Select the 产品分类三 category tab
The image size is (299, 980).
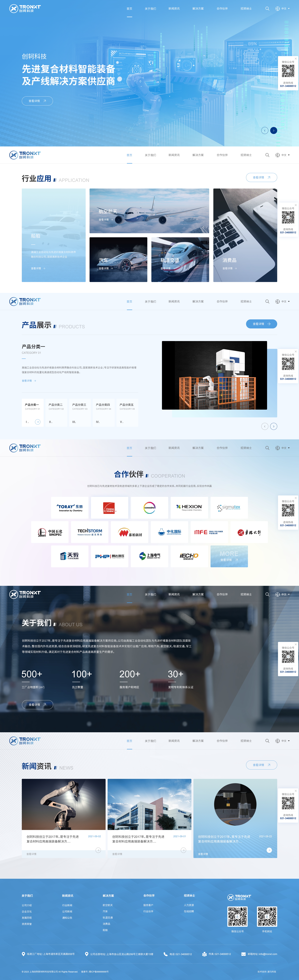point(80,413)
